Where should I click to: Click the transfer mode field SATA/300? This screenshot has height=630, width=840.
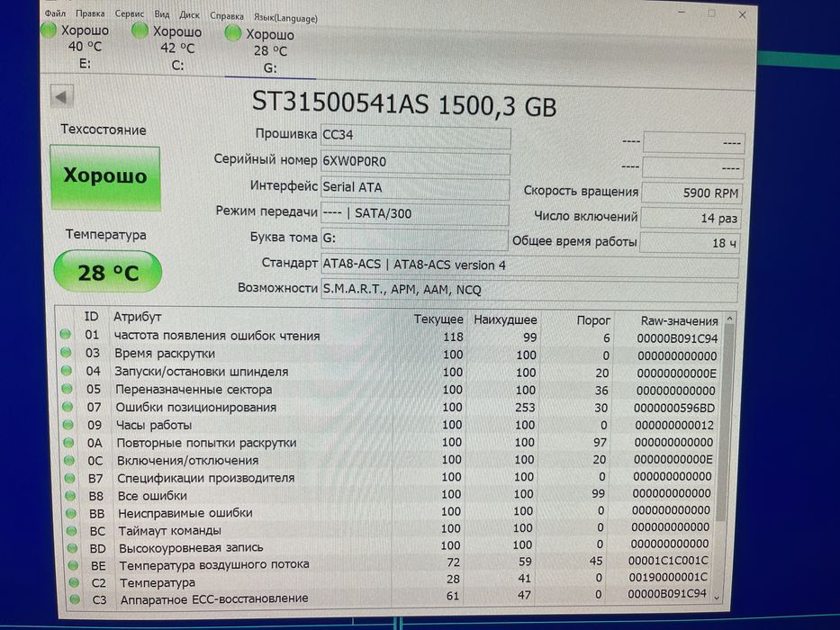click(x=415, y=214)
